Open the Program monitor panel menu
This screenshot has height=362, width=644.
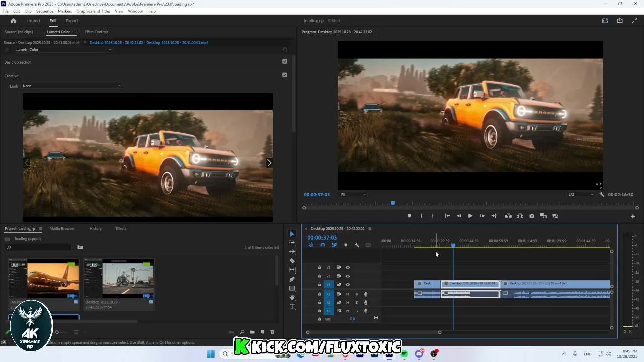click(377, 32)
